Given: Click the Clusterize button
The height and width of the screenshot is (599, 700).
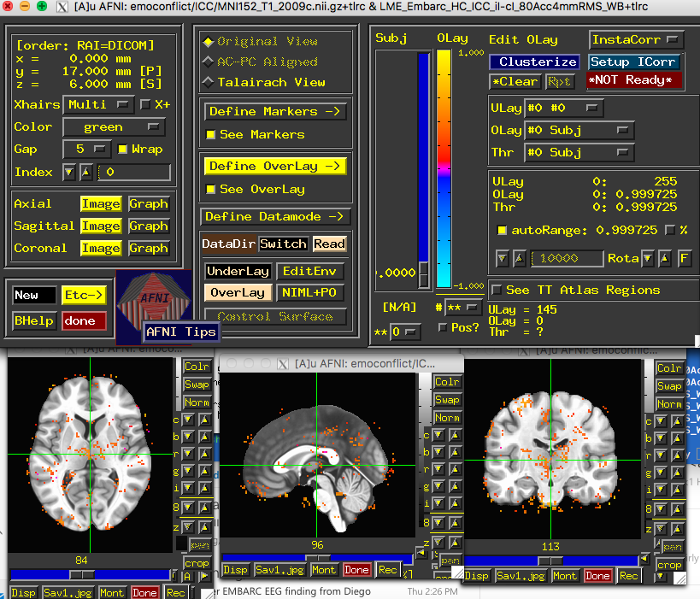Looking at the screenshot, I should point(534,62).
